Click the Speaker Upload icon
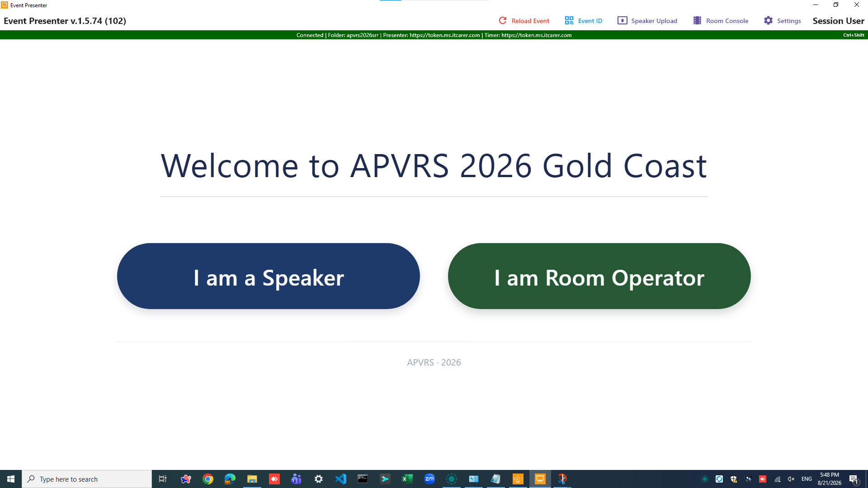Viewport: 868px width, 488px height. click(x=623, y=21)
